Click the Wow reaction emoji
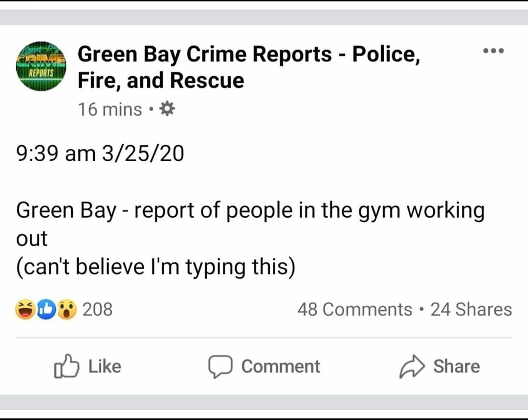 (67, 310)
